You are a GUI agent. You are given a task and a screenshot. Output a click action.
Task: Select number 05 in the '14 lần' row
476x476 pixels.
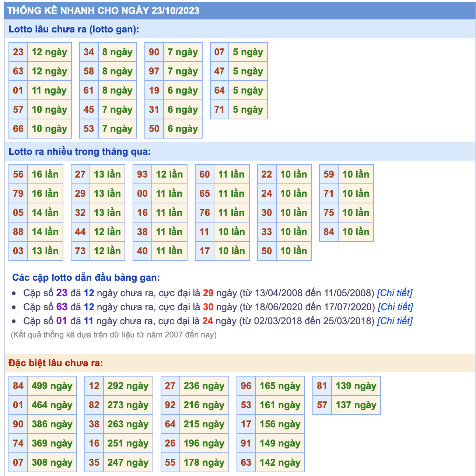pos(18,213)
